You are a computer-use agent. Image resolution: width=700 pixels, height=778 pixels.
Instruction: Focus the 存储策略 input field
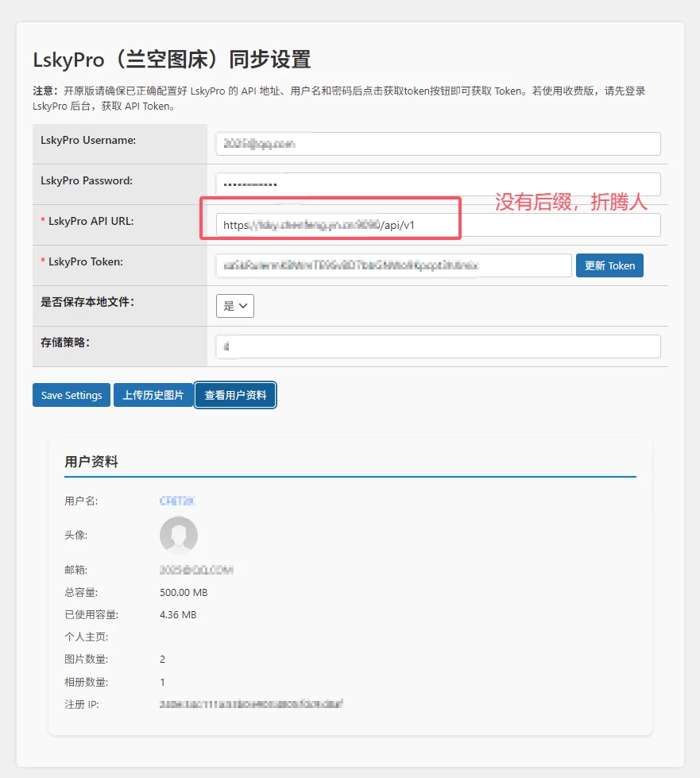click(x=438, y=346)
